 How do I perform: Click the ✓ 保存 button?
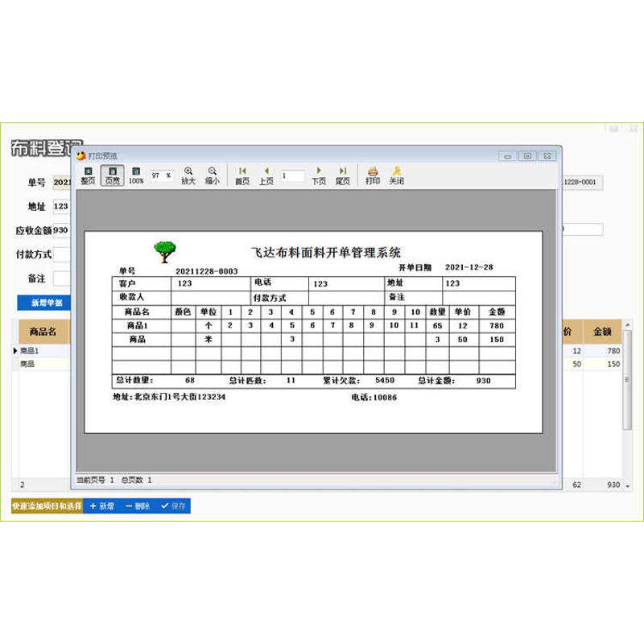pos(173,506)
